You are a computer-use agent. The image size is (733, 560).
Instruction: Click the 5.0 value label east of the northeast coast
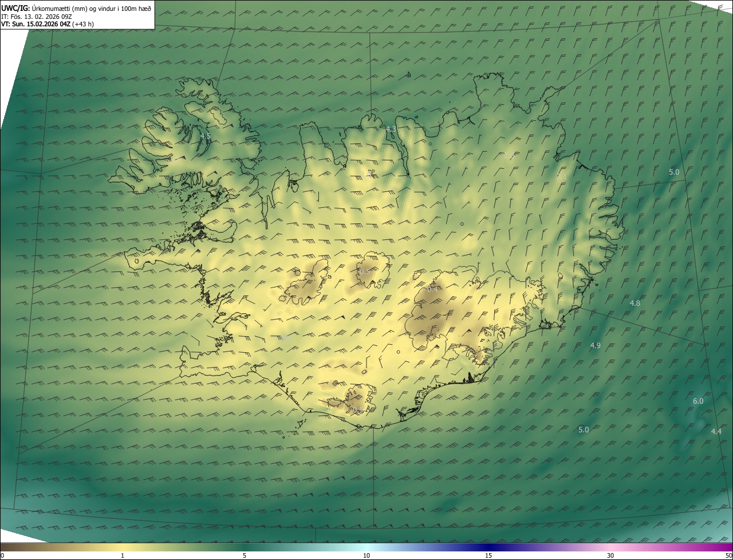pyautogui.click(x=674, y=172)
